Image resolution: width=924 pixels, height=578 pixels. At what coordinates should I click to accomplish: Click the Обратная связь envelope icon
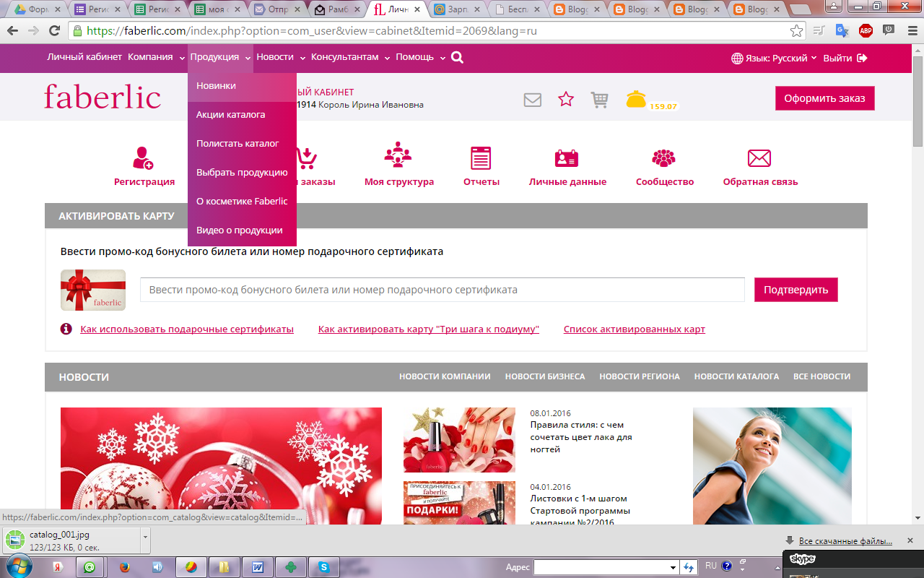(x=759, y=157)
